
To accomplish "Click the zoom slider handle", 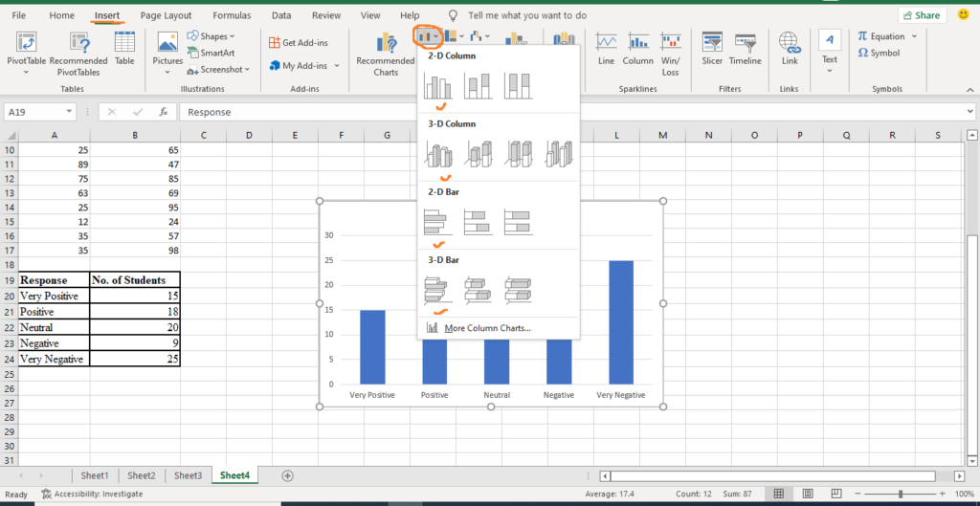I will pyautogui.click(x=900, y=494).
